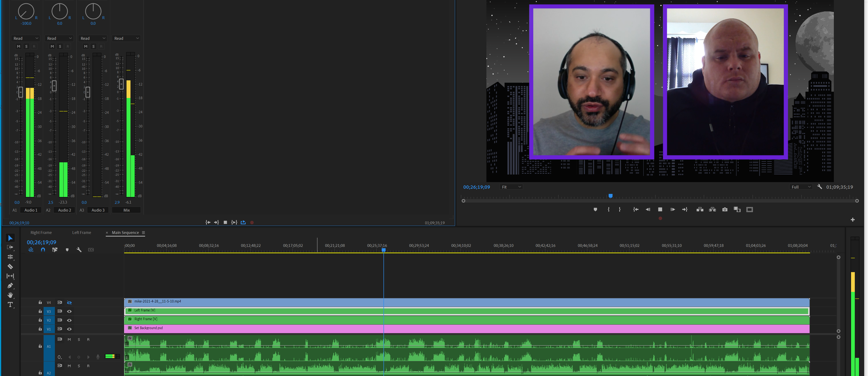Mute the A1 audio track
868x376 pixels.
69,339
